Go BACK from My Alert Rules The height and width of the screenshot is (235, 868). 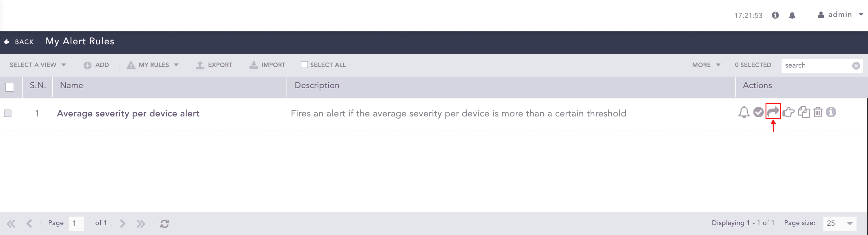click(x=19, y=42)
